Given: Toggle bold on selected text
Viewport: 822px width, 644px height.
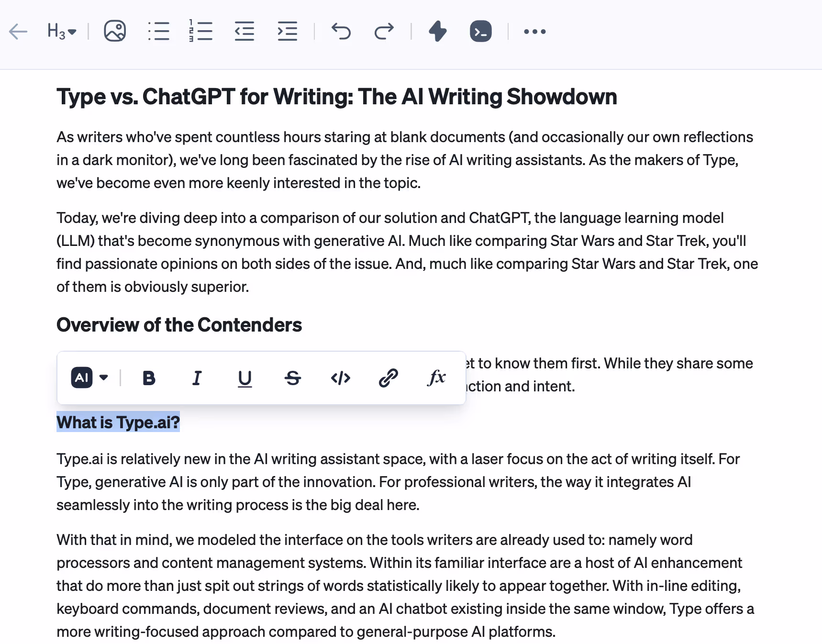Looking at the screenshot, I should (149, 378).
